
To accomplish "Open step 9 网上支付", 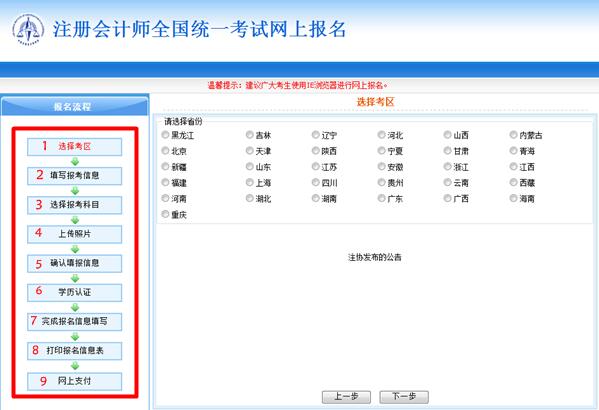I will coord(74,381).
